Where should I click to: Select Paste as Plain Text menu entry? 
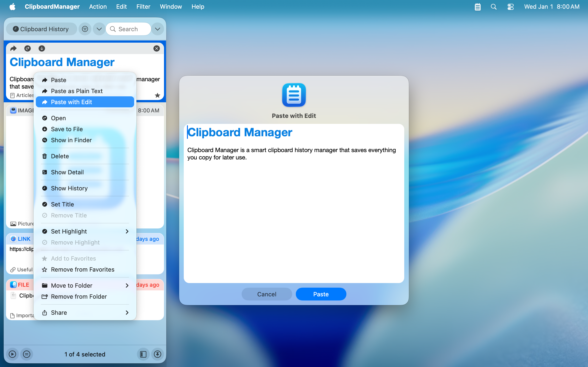77,91
